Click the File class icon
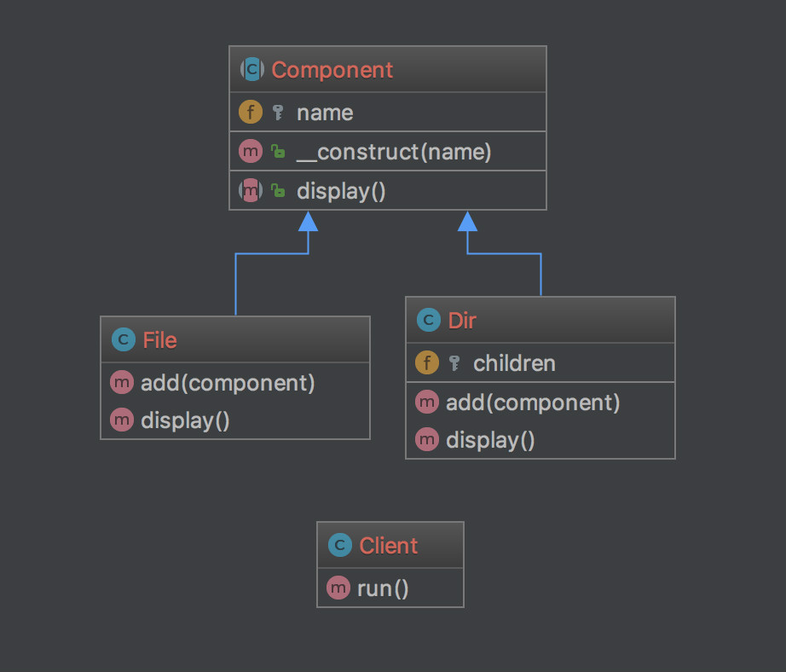 click(x=123, y=340)
